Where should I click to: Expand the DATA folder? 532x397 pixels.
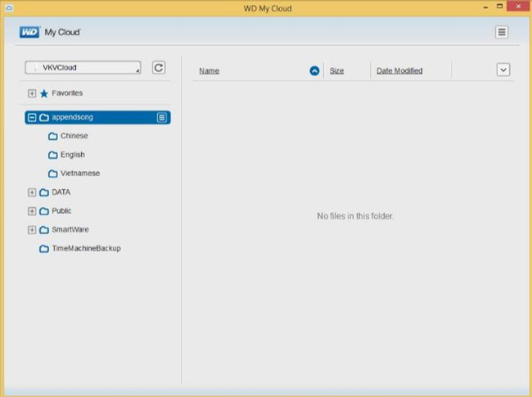pos(32,192)
